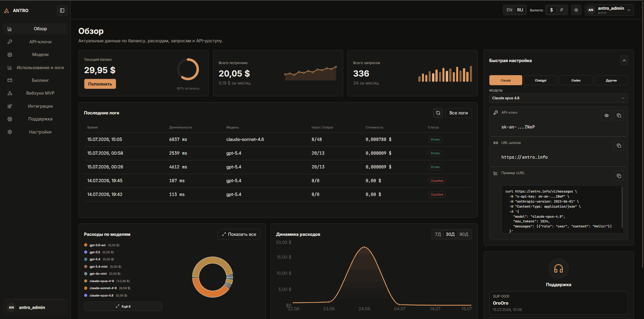644x319 pixels.
Task: Click the claude-opus-4-8 legend color dot
Action: coord(86,281)
